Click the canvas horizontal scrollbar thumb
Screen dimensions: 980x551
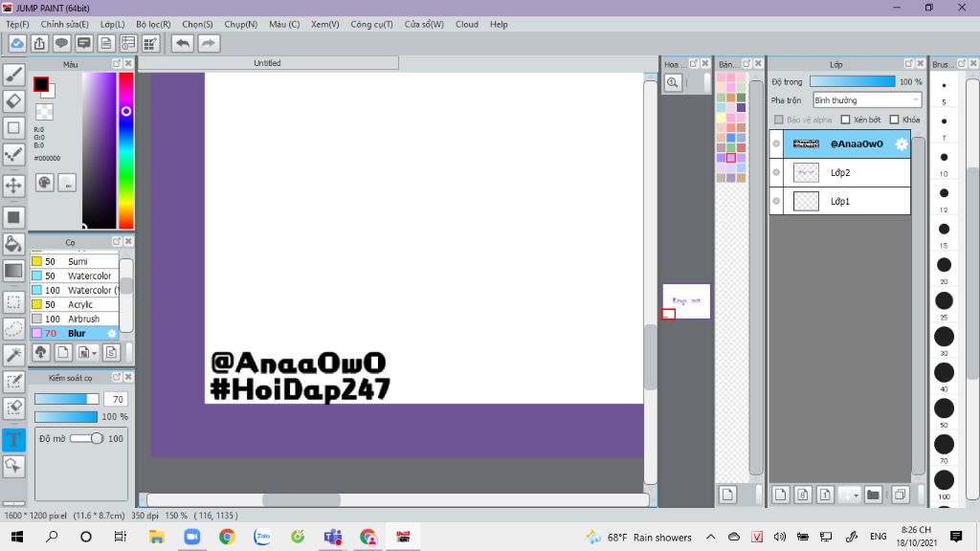301,499
